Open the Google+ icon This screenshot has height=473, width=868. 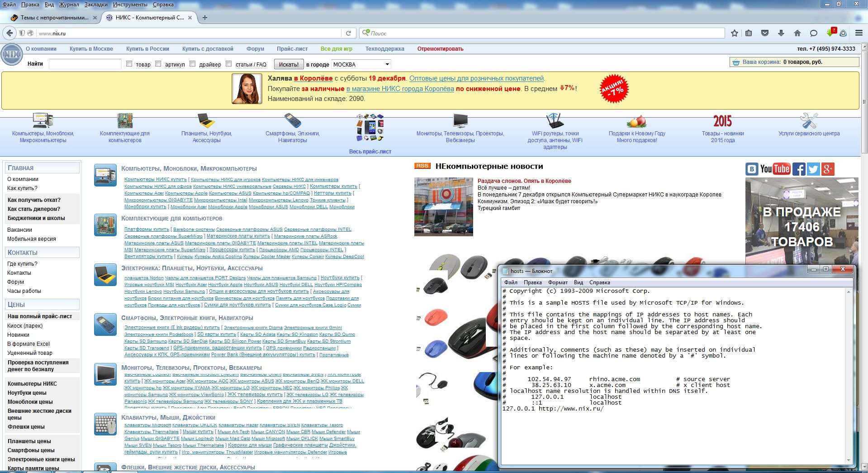[828, 169]
